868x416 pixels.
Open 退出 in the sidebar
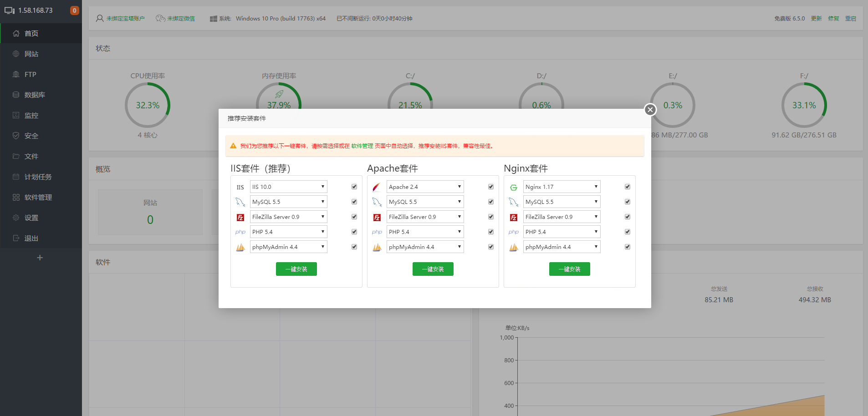(41, 238)
